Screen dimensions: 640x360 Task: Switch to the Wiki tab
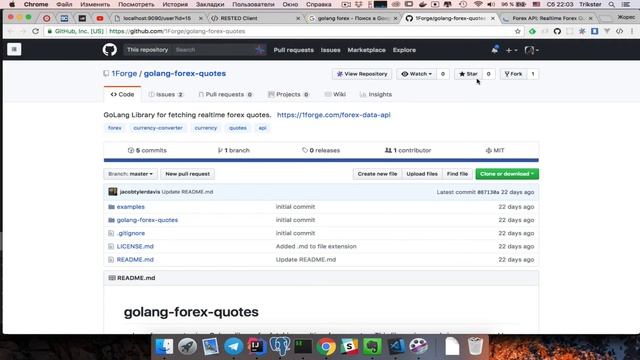335,94
